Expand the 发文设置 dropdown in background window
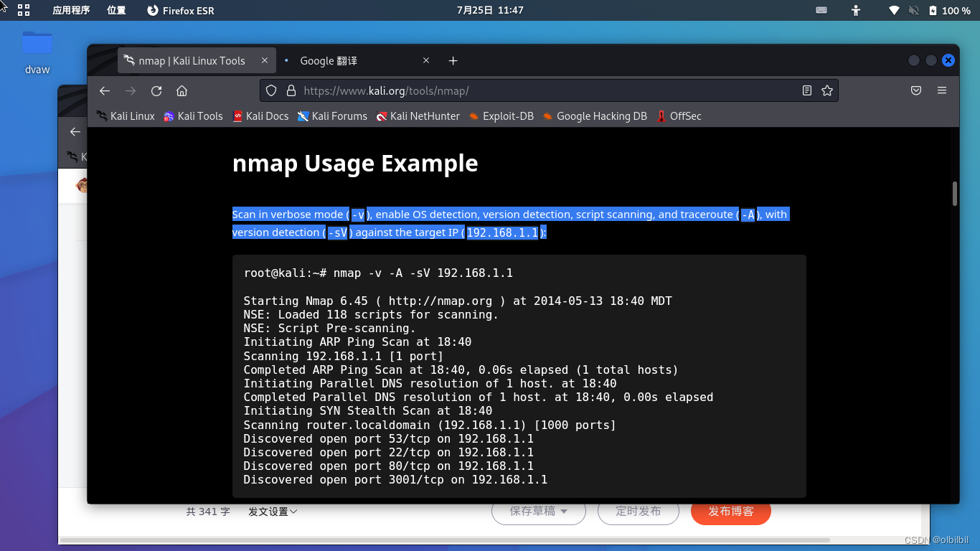 click(x=273, y=512)
